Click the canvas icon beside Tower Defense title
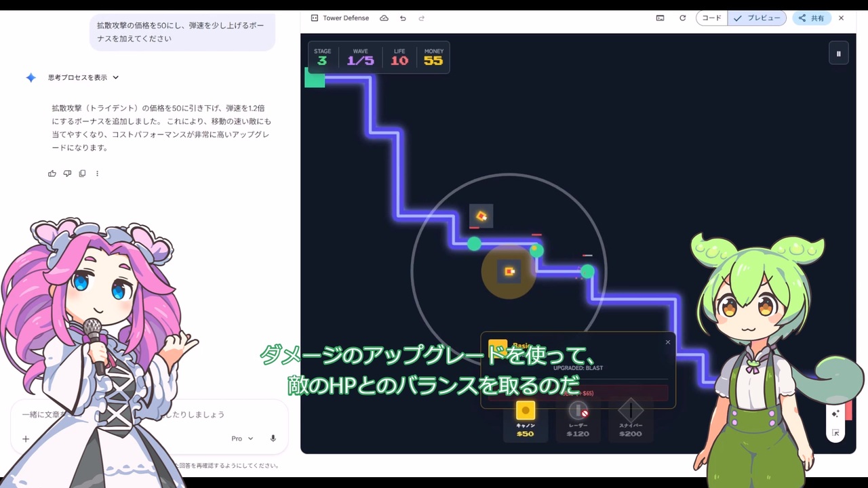The height and width of the screenshot is (488, 868). pos(315,18)
